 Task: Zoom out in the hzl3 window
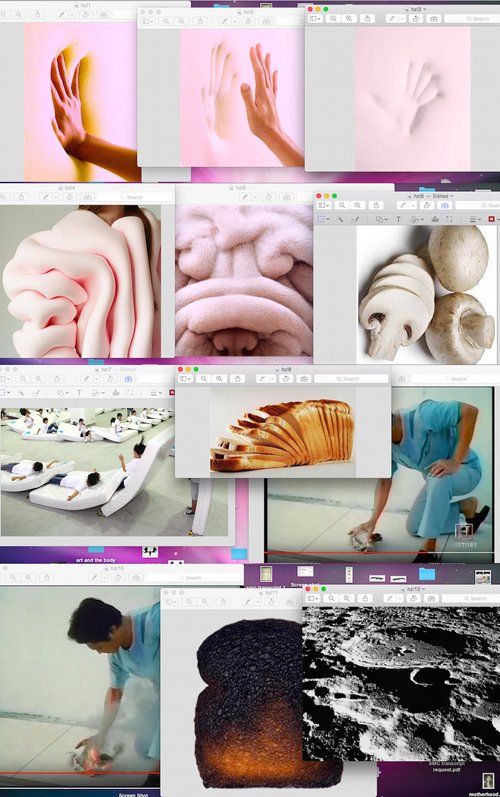333,18
